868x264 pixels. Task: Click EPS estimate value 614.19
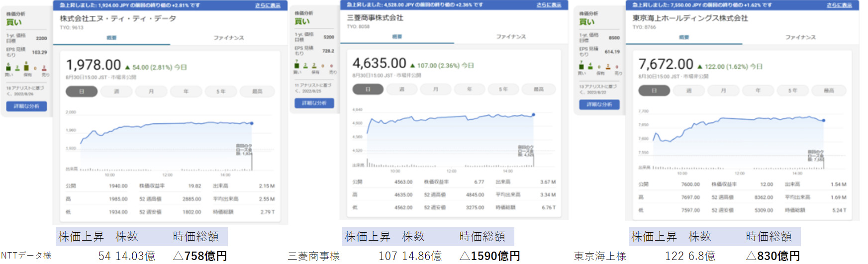coord(612,52)
